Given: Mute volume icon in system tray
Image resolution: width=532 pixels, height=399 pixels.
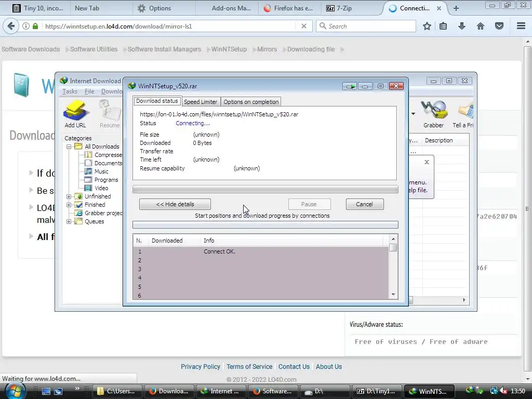Looking at the screenshot, I should click(503, 391).
